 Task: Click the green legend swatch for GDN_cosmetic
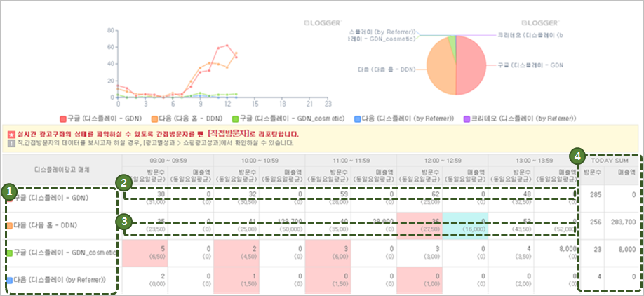235,119
